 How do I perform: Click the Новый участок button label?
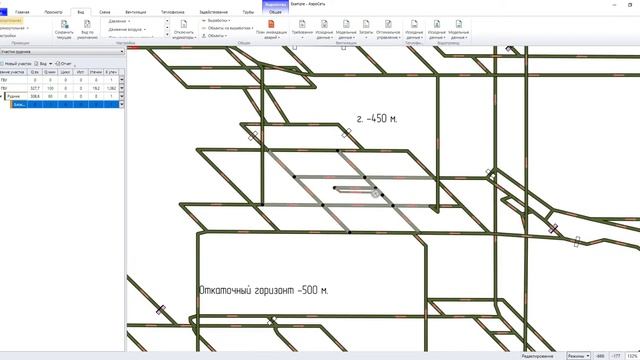(x=18, y=64)
